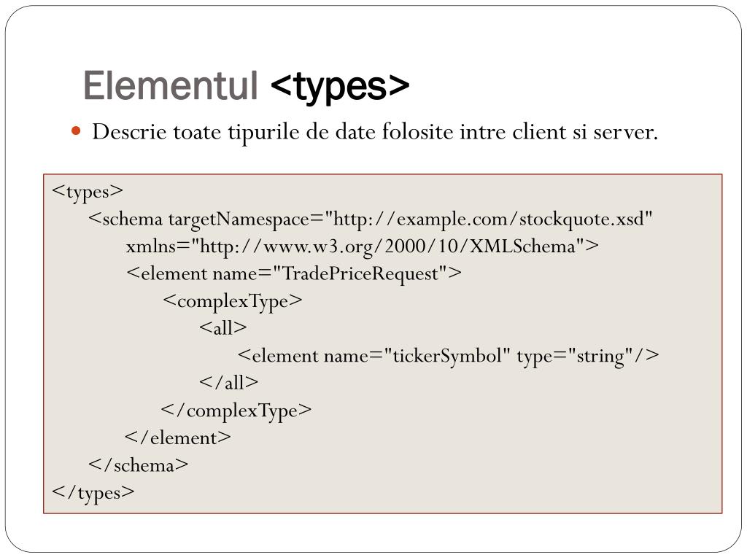Screen dimensions: 747x560
Task: Click the 'schema targetNamespace' code line
Action: point(370,219)
